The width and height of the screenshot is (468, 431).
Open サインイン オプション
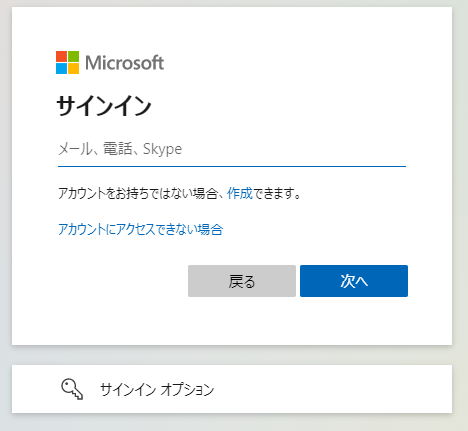point(232,389)
